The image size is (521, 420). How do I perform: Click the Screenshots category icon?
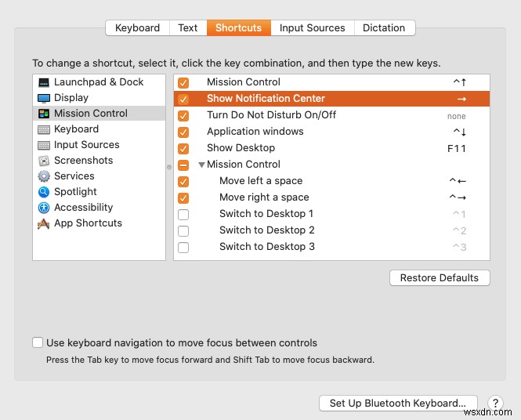pyautogui.click(x=44, y=161)
